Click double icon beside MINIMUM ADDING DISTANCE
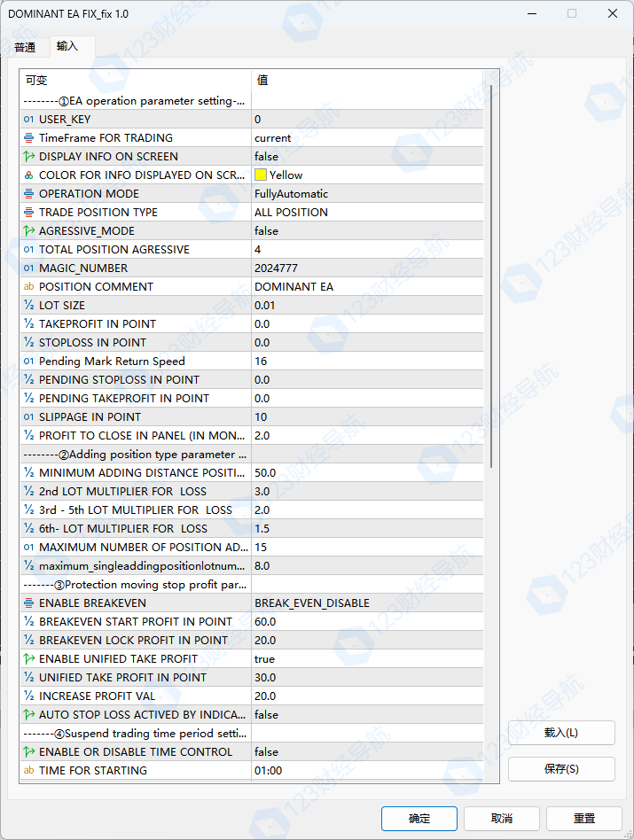Image resolution: width=634 pixels, height=840 pixels. [29, 472]
